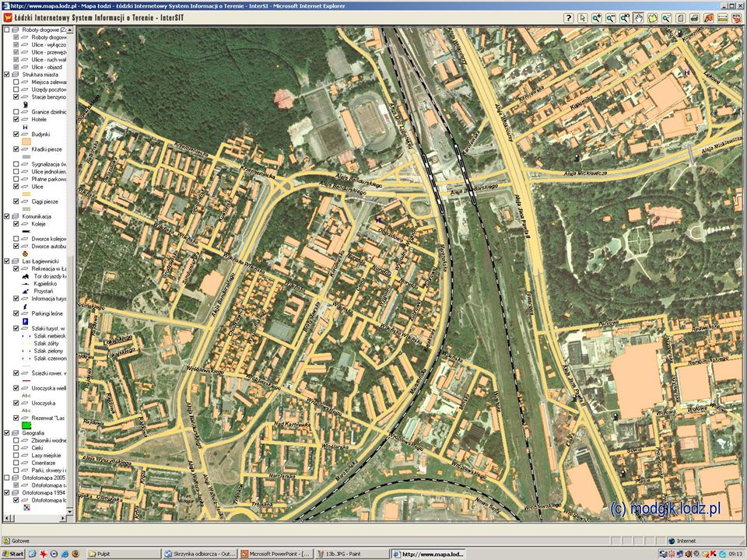The height and width of the screenshot is (560, 747).
Task: Click the www.mapa.lodz taskbar button
Action: coord(429,554)
